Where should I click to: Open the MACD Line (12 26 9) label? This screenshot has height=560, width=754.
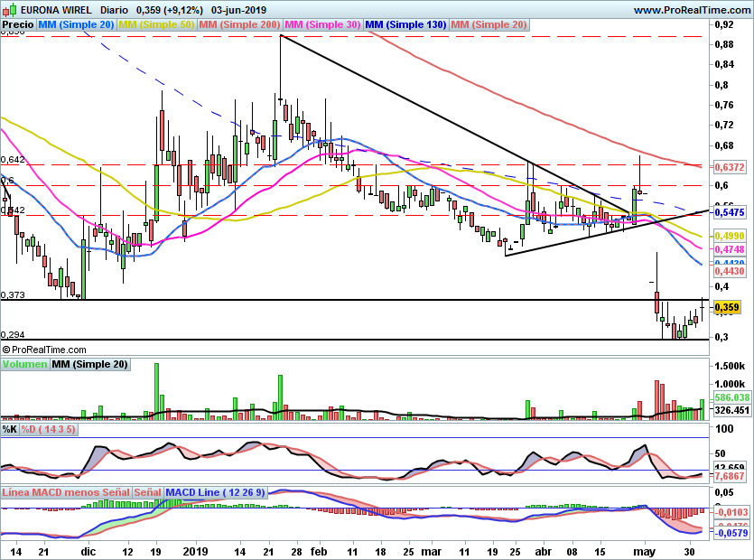(215, 492)
